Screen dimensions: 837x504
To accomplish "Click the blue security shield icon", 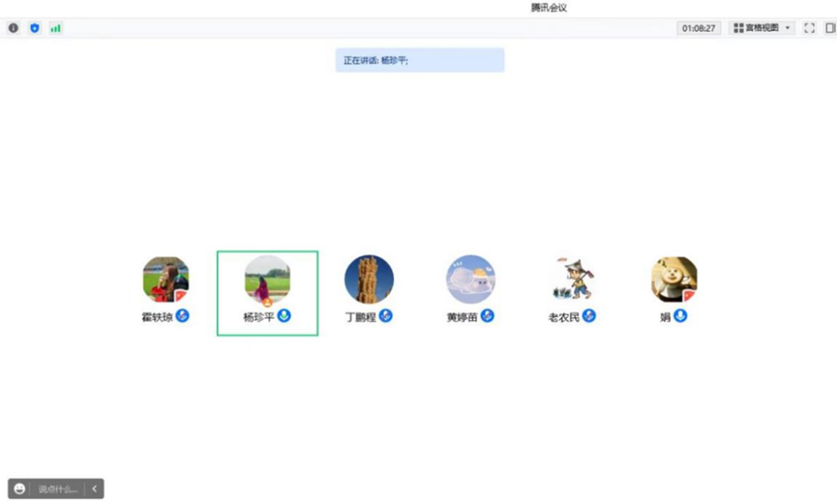I will [35, 28].
